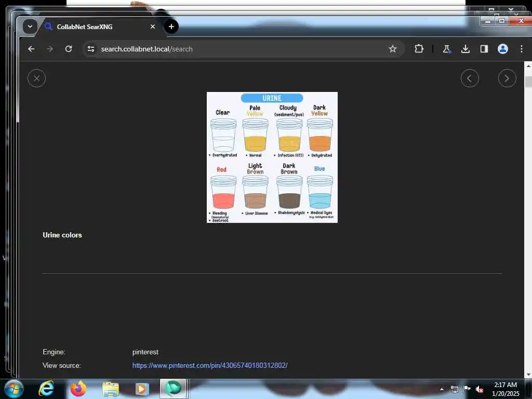Open the tab search dropdown
The width and height of the screenshot is (532, 399).
[30, 26]
